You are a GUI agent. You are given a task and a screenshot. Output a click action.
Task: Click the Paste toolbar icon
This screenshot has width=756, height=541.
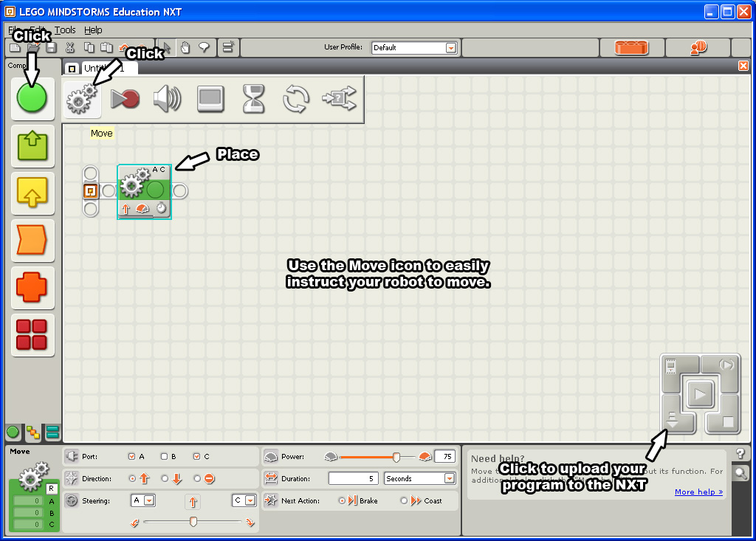pyautogui.click(x=106, y=47)
